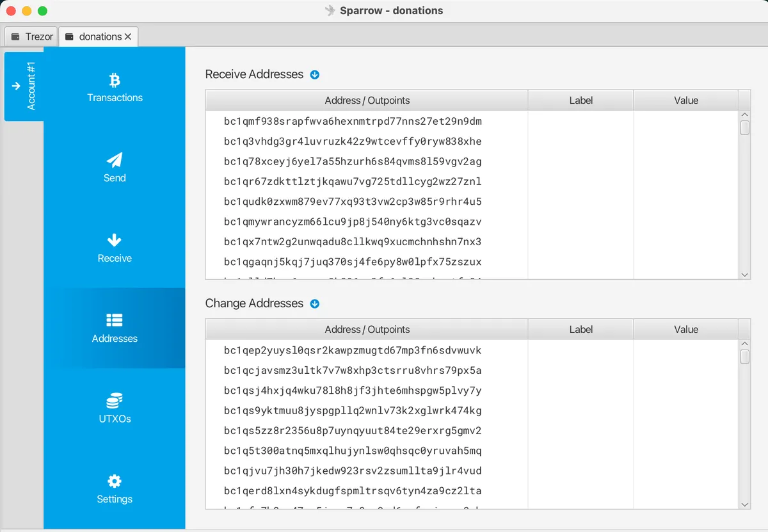Select address bc1q78xceyj6yel7a55hzurh6s84qvms8l59vgv2ag
768x532 pixels.
353,161
